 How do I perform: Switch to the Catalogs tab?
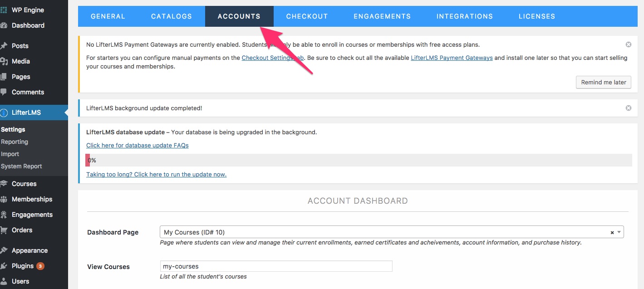pyautogui.click(x=172, y=16)
